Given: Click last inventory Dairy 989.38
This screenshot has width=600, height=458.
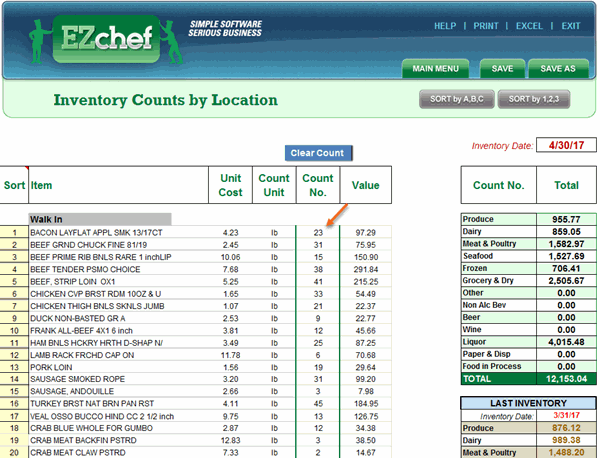Looking at the screenshot, I should 566,440.
